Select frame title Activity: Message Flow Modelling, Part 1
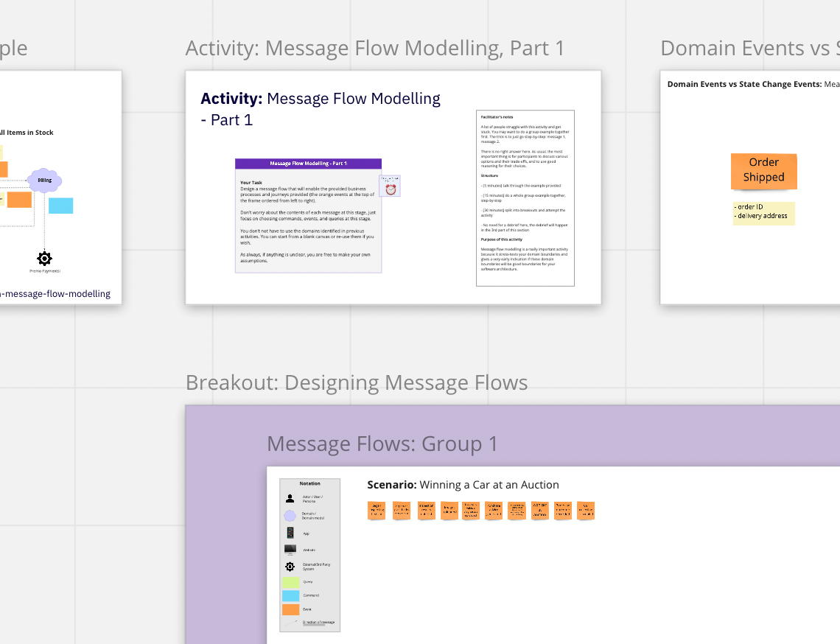Screen dimensions: 840x644 tap(375, 48)
